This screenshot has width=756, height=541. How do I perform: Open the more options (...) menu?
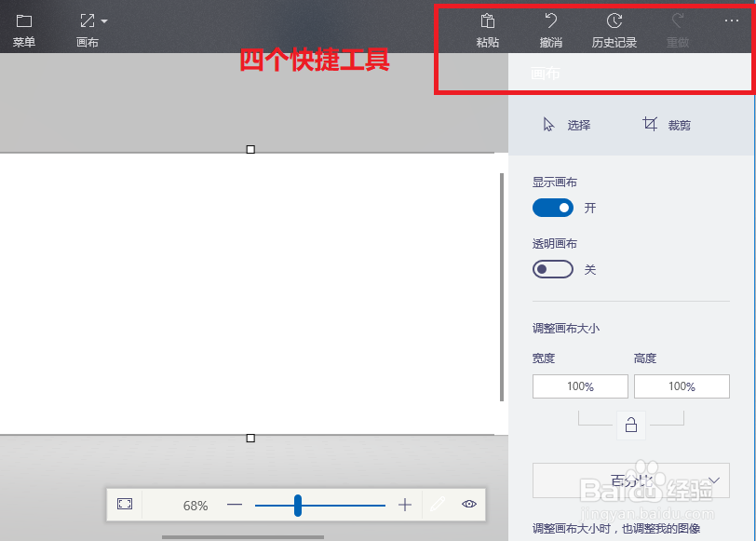(x=731, y=21)
